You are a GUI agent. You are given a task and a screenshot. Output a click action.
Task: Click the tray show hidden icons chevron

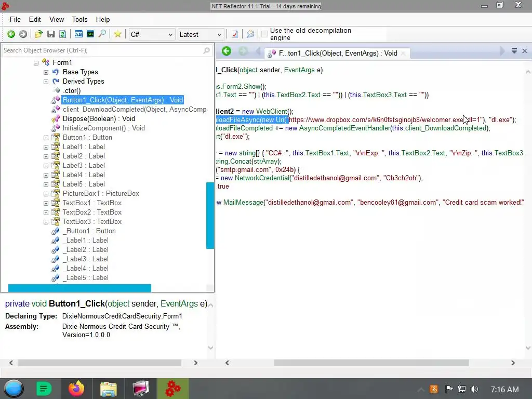tap(421, 390)
